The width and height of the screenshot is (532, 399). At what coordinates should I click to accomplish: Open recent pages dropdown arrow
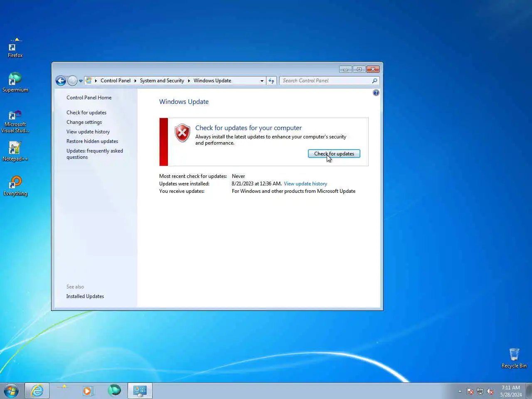[x=81, y=81]
